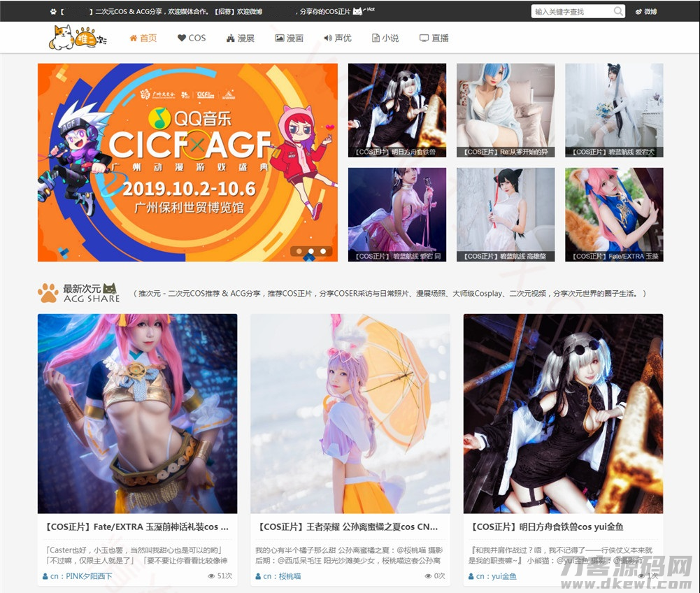
Task: Click the keyword search input box
Action: coord(570,11)
